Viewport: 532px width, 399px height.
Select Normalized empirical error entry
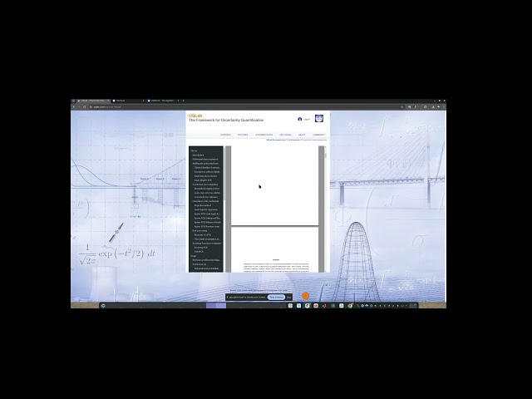(207, 189)
